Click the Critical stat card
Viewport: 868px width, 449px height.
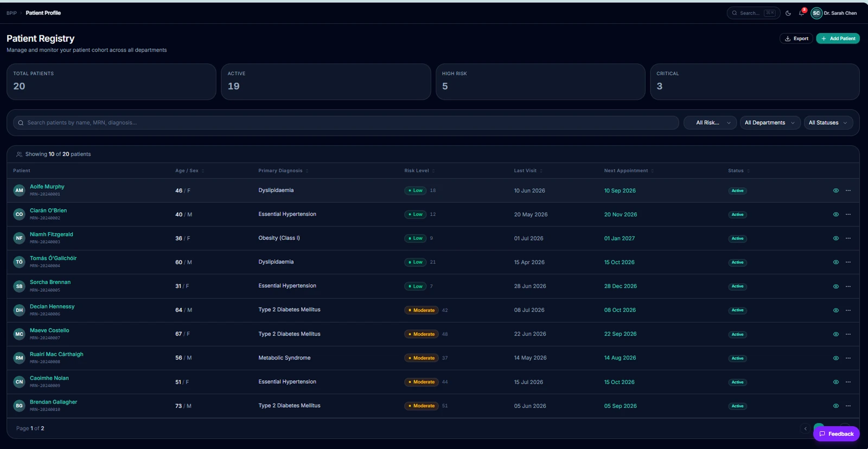tap(755, 82)
